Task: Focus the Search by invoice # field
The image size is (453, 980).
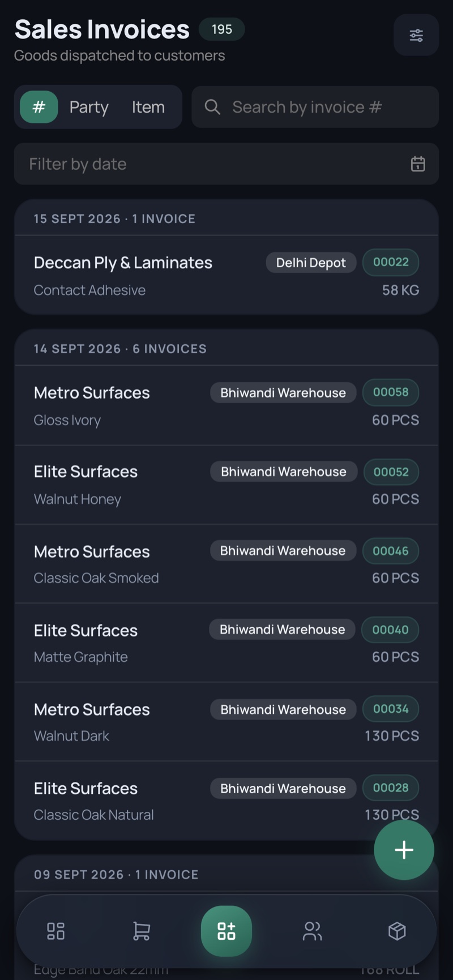Action: 315,107
